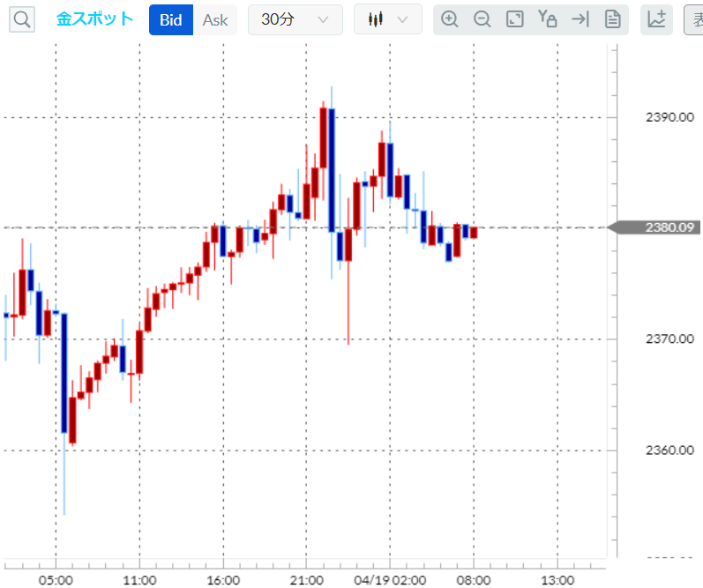The width and height of the screenshot is (703, 588).
Task: Open the candlestick chart type dropdown
Action: click(388, 19)
